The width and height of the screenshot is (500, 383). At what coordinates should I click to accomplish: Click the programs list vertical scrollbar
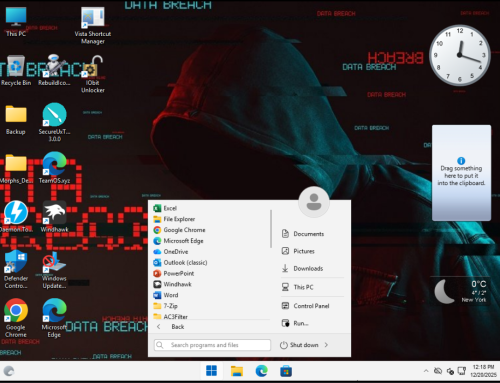[271, 229]
